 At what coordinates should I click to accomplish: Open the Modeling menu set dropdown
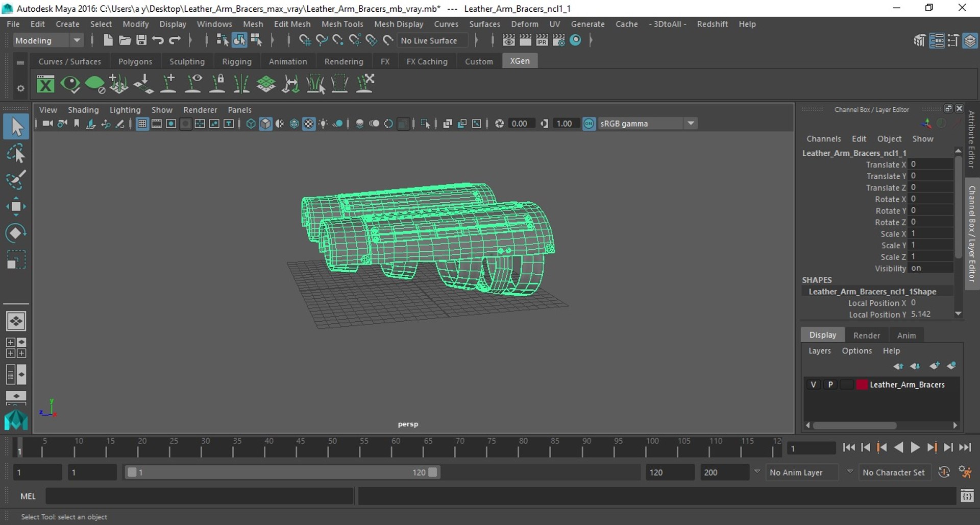(48, 40)
